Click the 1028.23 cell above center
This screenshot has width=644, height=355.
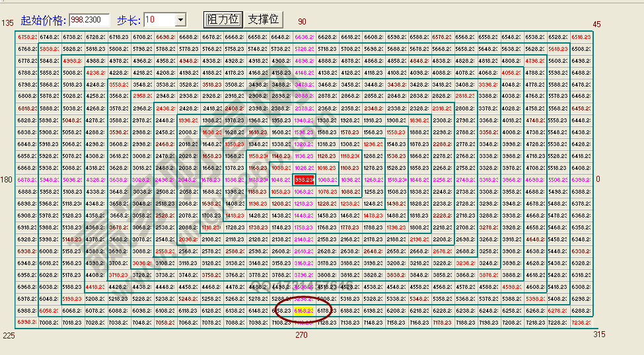(x=304, y=168)
